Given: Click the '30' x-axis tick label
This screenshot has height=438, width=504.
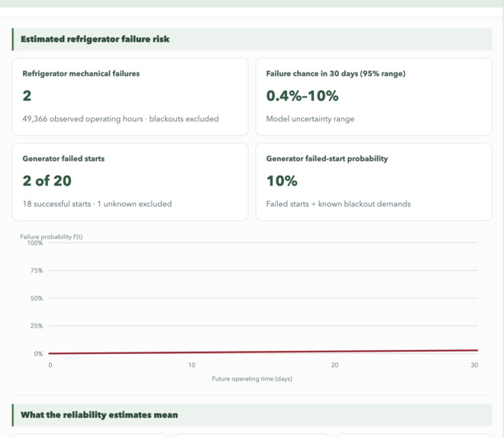Looking at the screenshot, I should tap(474, 365).
